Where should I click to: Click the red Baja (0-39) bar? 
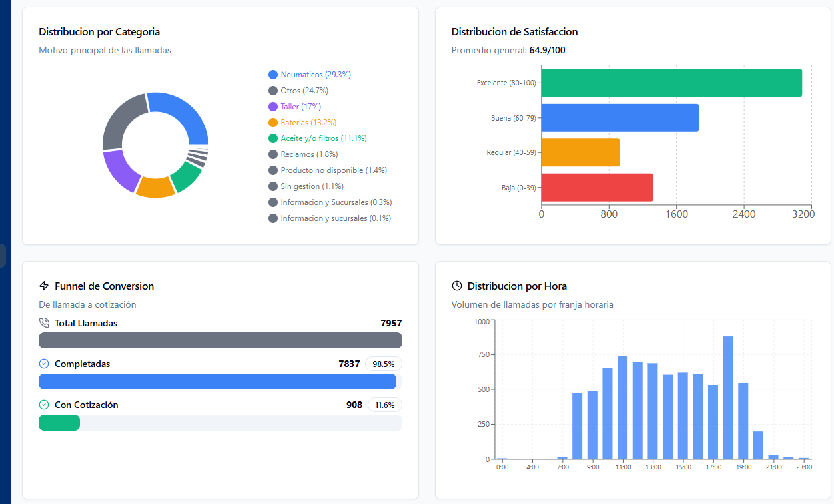point(598,187)
